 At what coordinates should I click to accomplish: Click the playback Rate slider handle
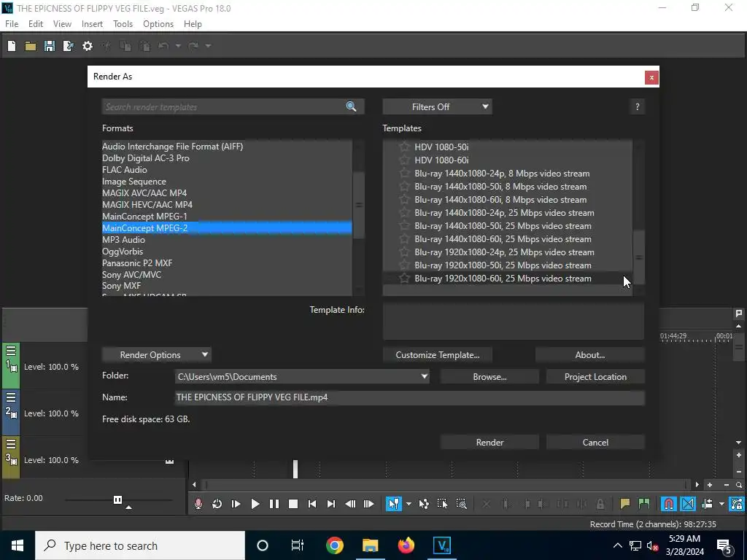pyautogui.click(x=117, y=499)
